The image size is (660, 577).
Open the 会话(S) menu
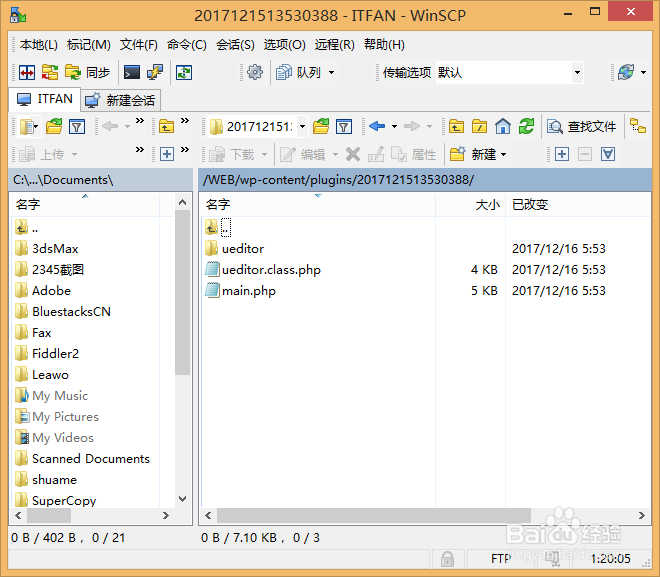click(235, 45)
